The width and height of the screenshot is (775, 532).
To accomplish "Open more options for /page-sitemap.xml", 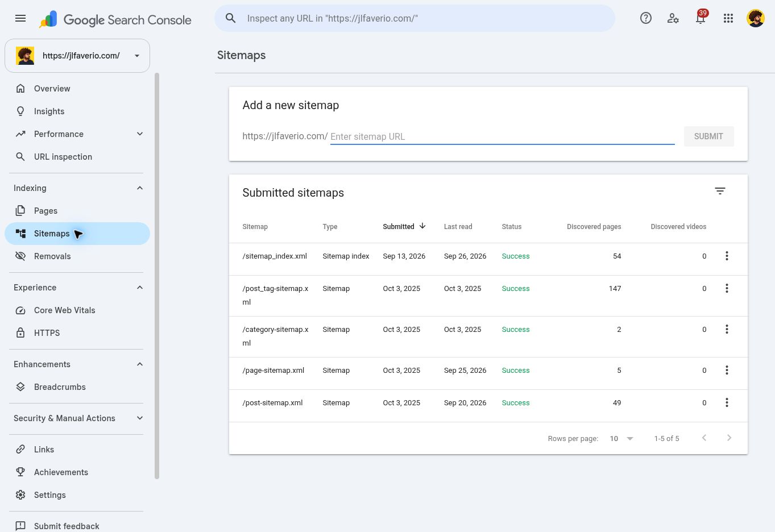I will [727, 371].
